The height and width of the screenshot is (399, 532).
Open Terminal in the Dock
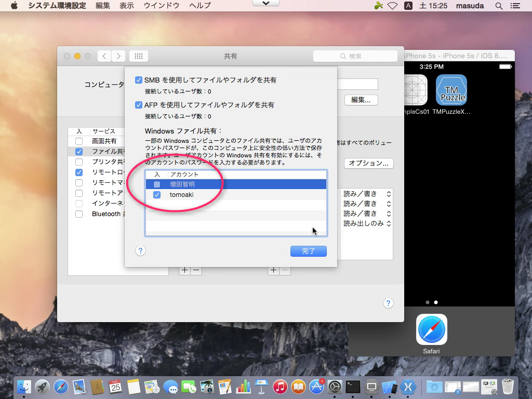coord(353,387)
